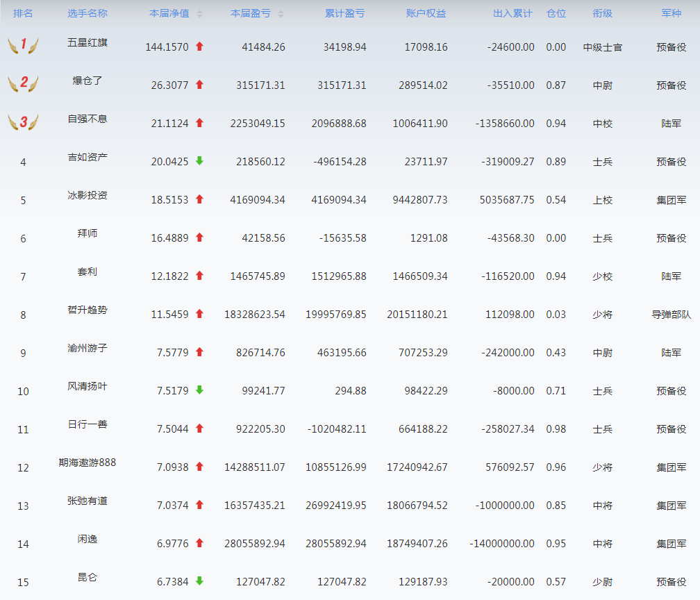Image resolution: width=700 pixels, height=600 pixels.
Task: Select 出入累计 value 5035687.75
Action: pyautogui.click(x=507, y=199)
